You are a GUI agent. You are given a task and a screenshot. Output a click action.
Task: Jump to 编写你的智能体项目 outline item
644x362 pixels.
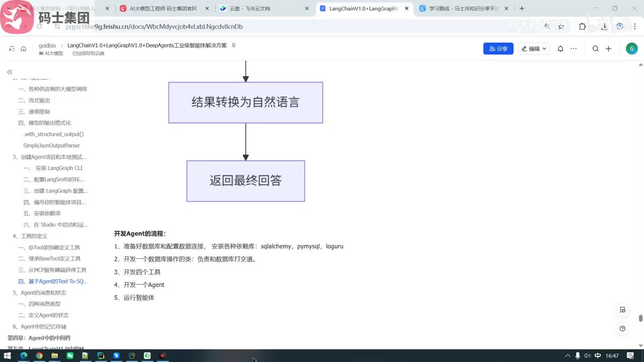click(54, 202)
